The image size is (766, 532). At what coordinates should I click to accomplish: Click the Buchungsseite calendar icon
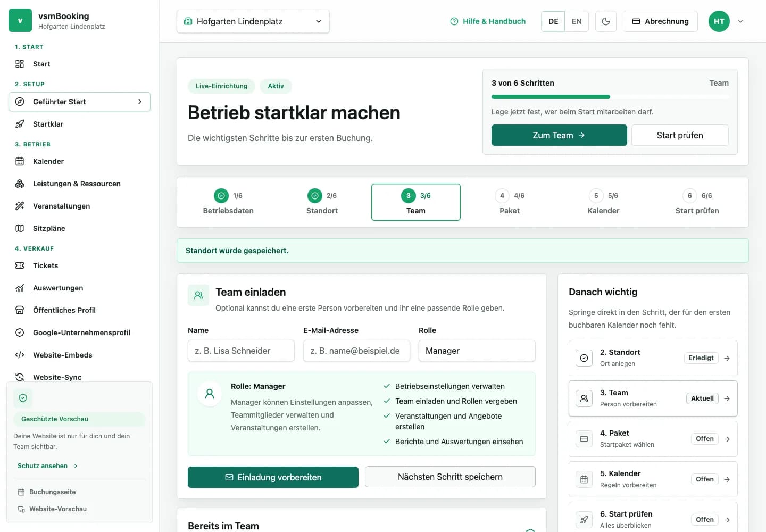tap(21, 492)
